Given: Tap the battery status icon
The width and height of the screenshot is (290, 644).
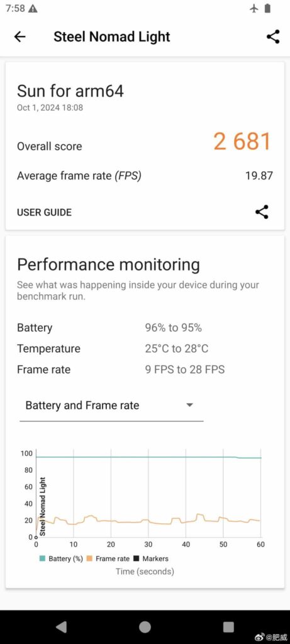Looking at the screenshot, I should coord(267,8).
